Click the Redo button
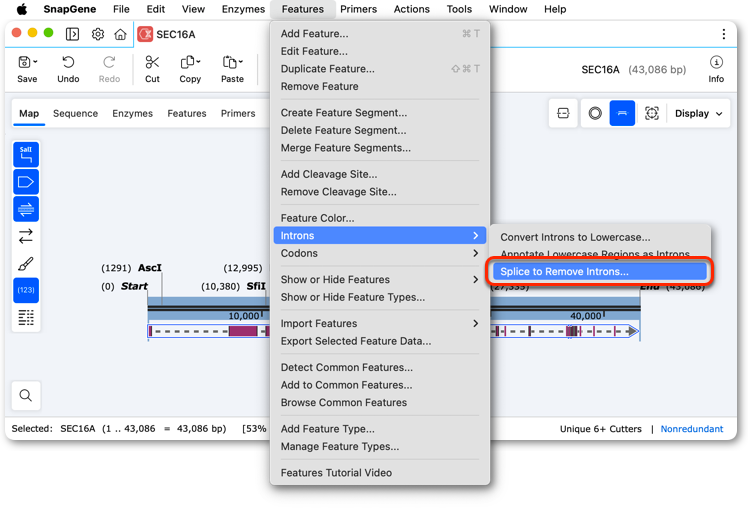 click(x=109, y=70)
